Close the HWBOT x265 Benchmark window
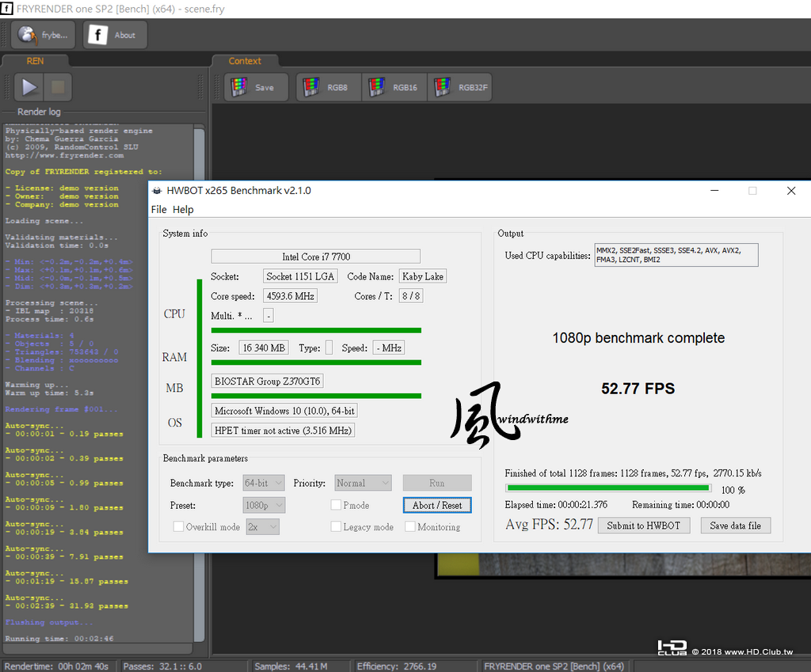Viewport: 811px width, 672px height. [791, 191]
